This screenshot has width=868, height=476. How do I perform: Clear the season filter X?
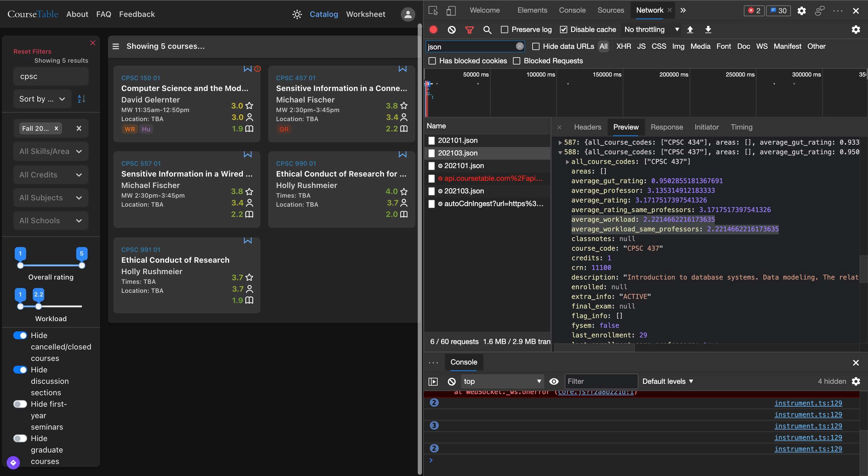[x=79, y=128]
